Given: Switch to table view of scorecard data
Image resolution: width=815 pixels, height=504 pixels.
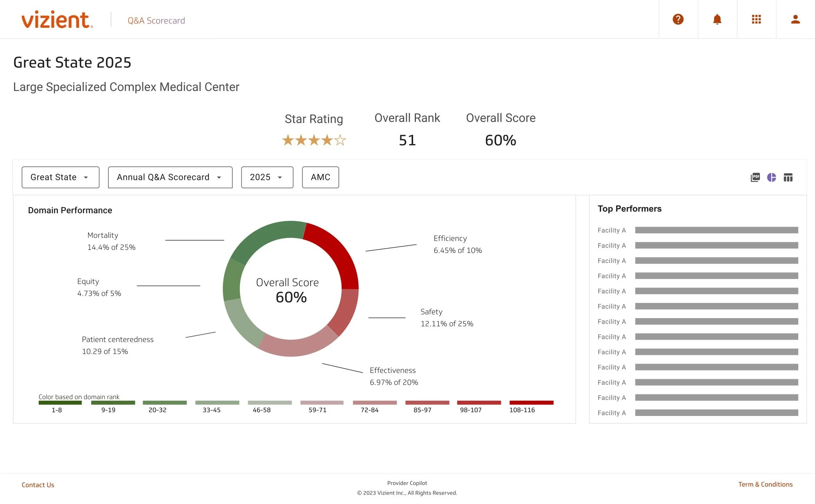Looking at the screenshot, I should pos(788,177).
